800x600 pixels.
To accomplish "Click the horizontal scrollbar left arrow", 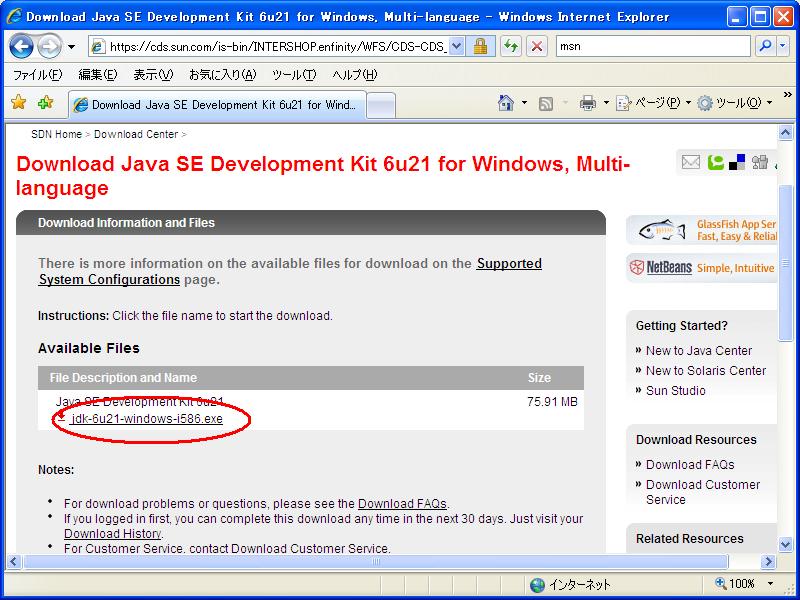I will pos(14,562).
